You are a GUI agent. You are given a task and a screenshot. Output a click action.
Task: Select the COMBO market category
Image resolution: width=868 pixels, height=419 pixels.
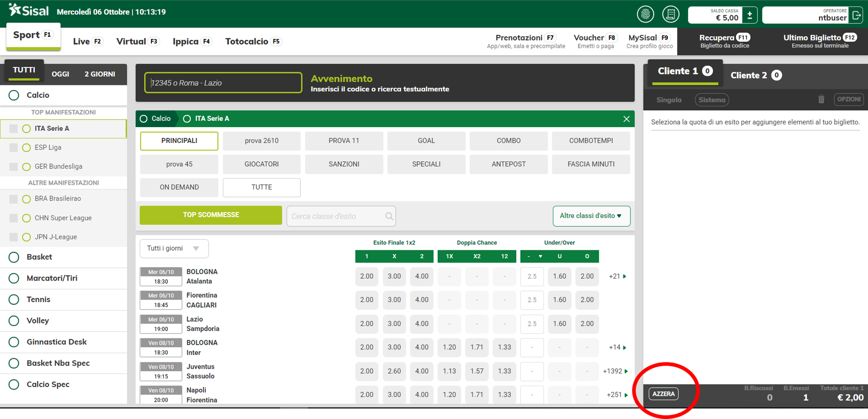pyautogui.click(x=509, y=141)
